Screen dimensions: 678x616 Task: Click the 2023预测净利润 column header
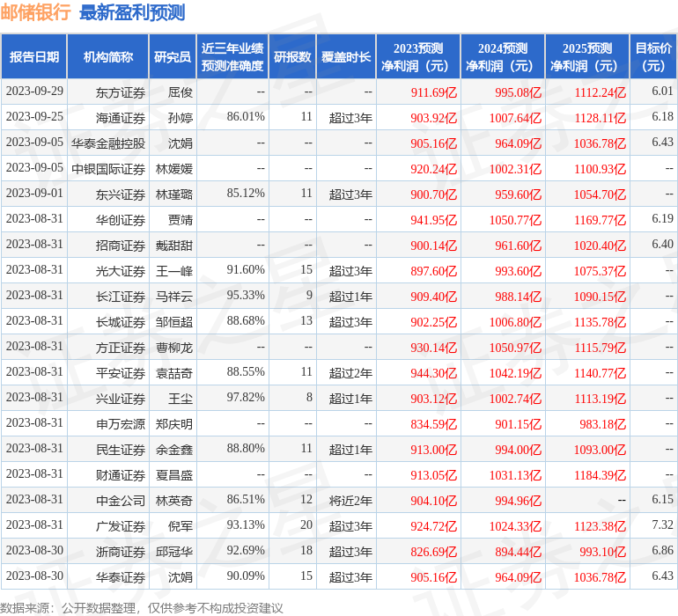tap(418, 56)
